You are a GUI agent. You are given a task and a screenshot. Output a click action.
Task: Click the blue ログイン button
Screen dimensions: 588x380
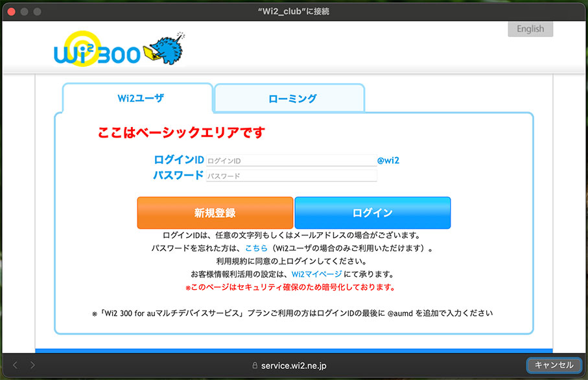373,213
